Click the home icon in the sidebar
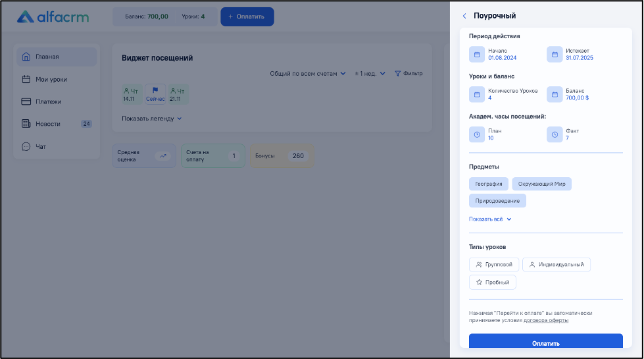This screenshot has width=644, height=359. click(26, 57)
